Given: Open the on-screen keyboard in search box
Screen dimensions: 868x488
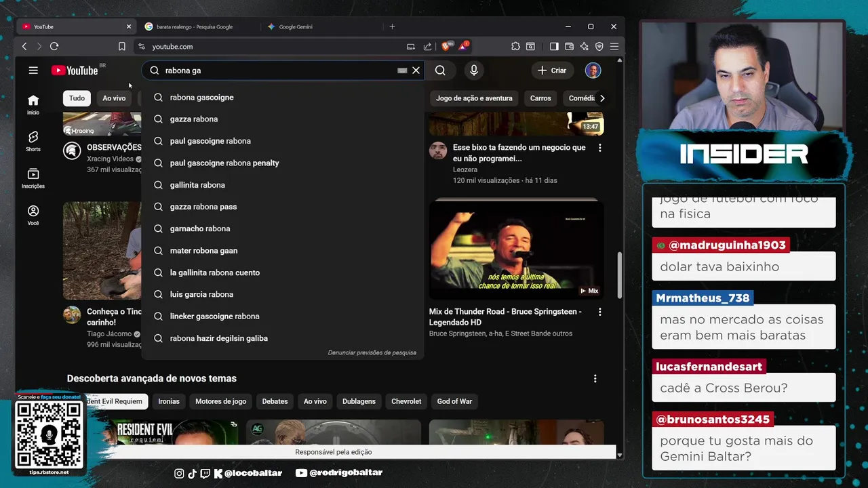Looking at the screenshot, I should [402, 70].
